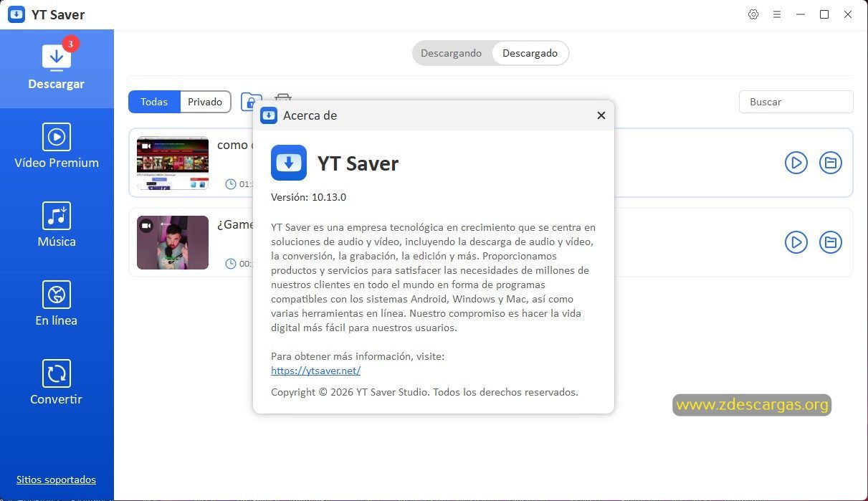868x501 pixels.
Task: Open the Descargar section in sidebar
Action: coord(57,69)
